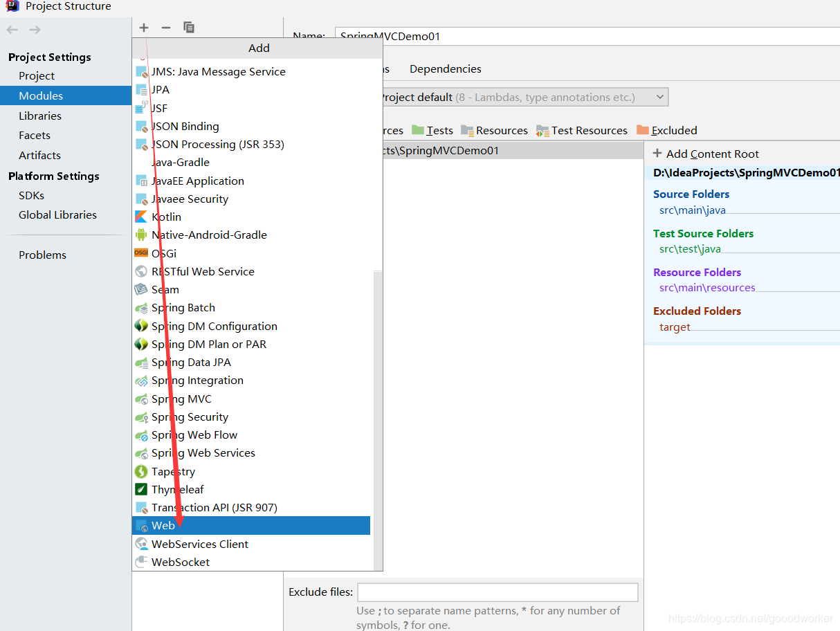Click the Javaee Security icon
The image size is (840, 631).
[141, 199]
